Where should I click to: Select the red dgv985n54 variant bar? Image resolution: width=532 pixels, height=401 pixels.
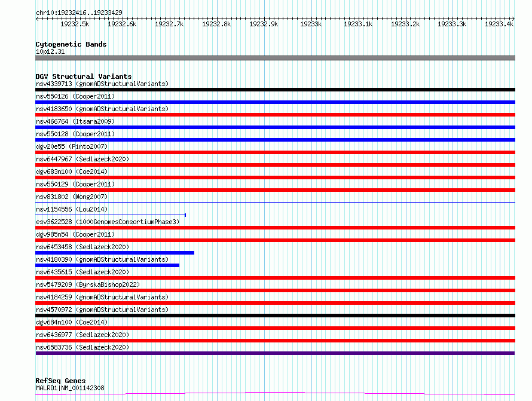[275, 240]
